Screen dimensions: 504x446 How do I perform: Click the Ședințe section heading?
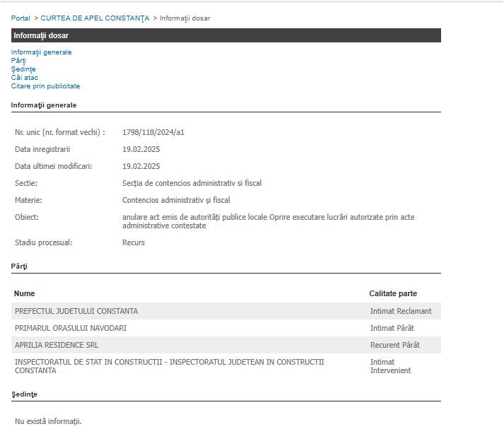[x=25, y=394]
